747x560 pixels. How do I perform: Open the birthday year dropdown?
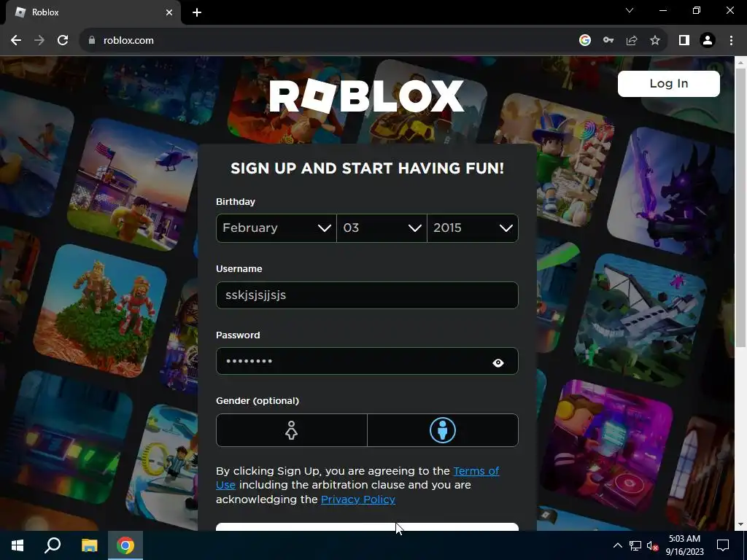pos(473,228)
